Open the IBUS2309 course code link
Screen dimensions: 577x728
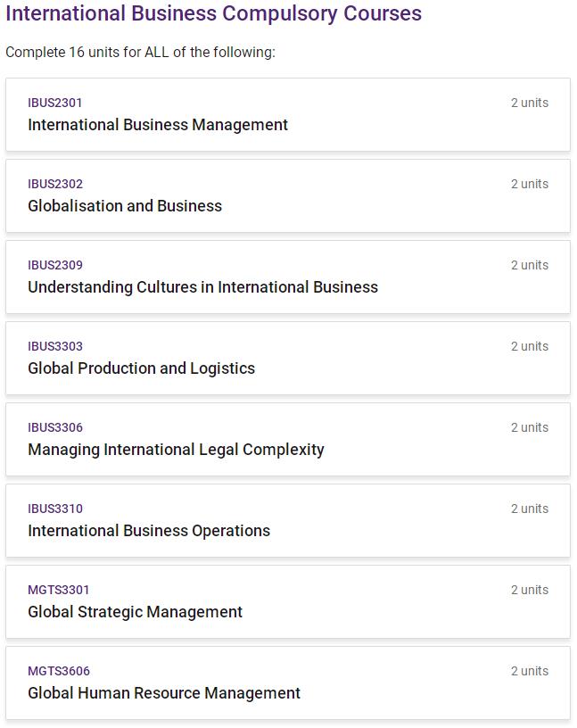click(55, 265)
